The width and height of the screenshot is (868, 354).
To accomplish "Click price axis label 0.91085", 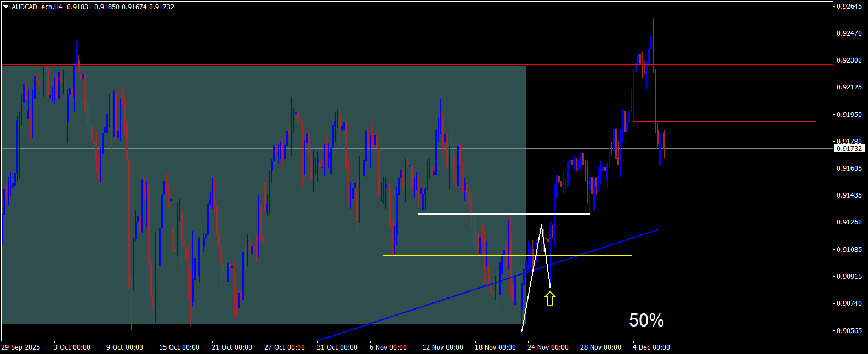I will pos(849,250).
